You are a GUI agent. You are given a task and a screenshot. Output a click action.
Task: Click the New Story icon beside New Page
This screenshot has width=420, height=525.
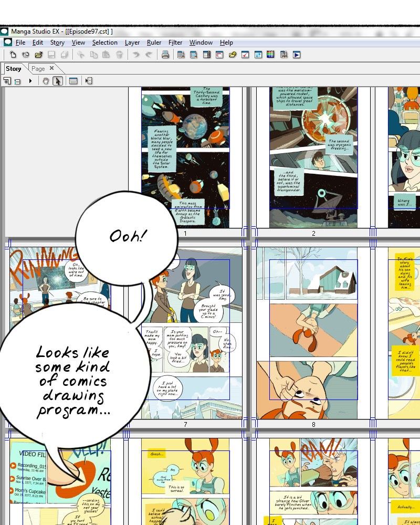point(25,55)
